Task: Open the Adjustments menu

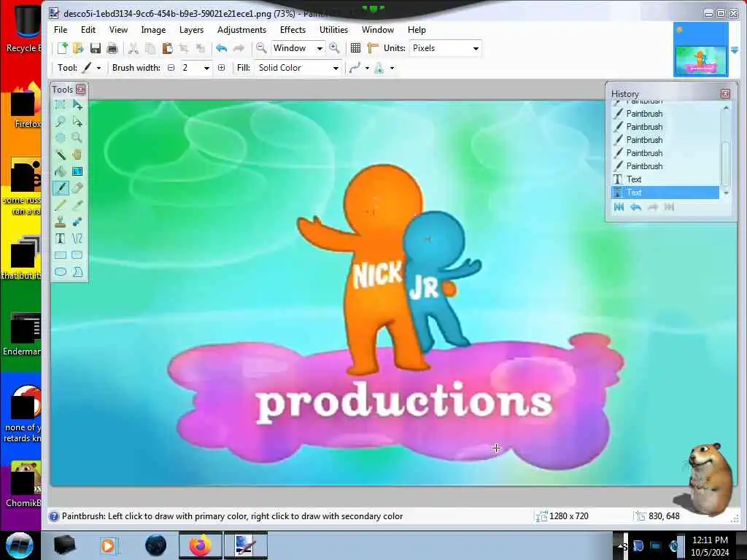Action: point(242,30)
